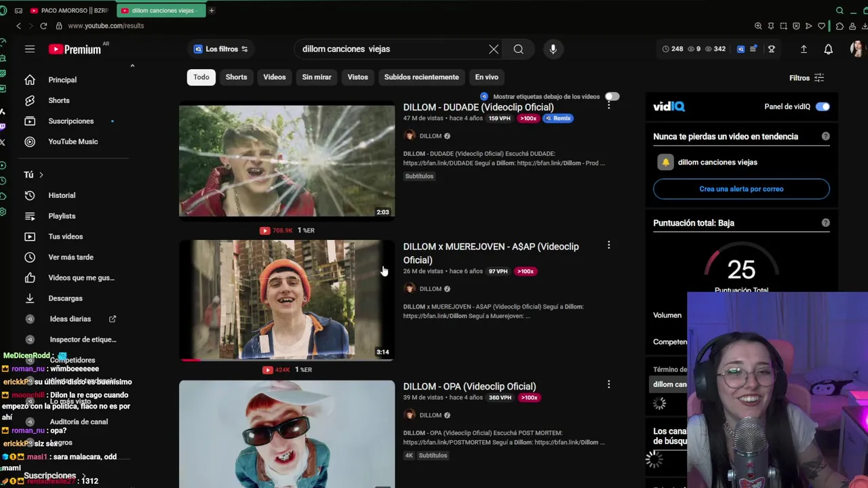The width and height of the screenshot is (868, 488).
Task: Reload the page
Action: 43,26
